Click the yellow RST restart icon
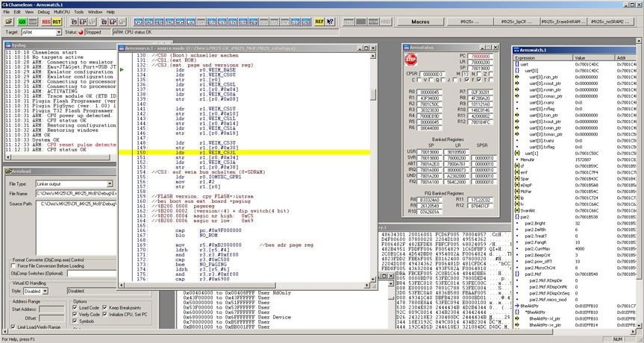Viewport: 644px width, 343px height. pyautogui.click(x=56, y=22)
